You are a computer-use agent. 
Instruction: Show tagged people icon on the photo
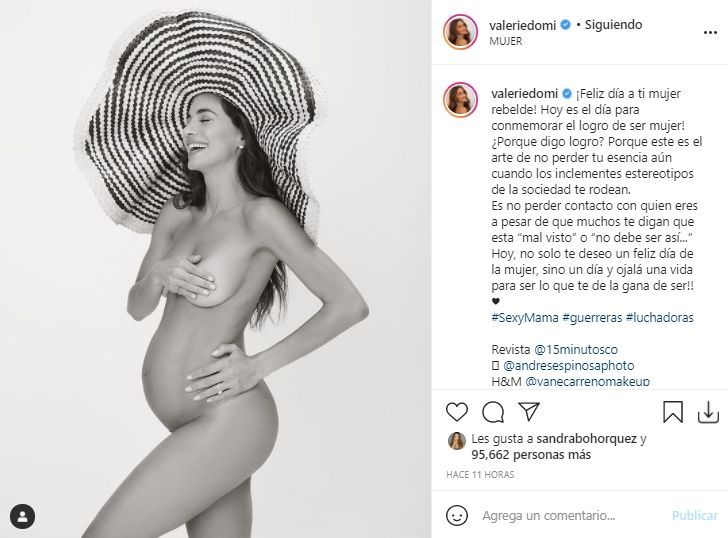click(x=22, y=516)
